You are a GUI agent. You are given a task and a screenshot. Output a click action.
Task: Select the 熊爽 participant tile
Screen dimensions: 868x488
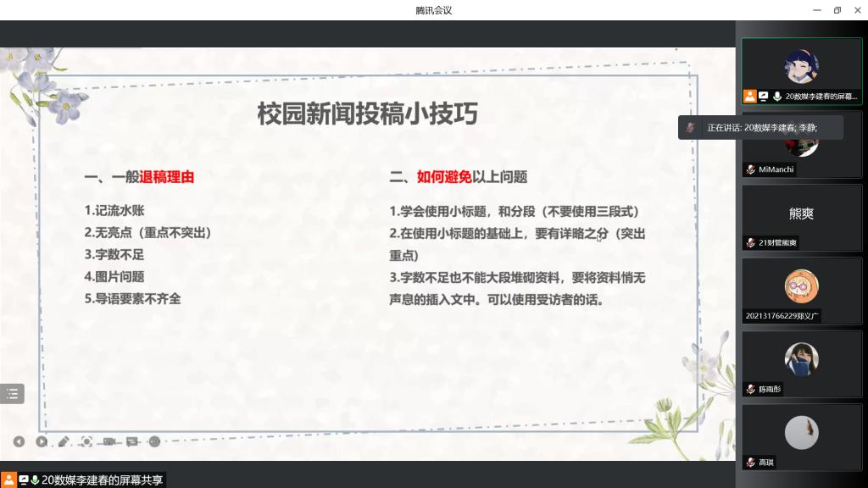pos(801,213)
